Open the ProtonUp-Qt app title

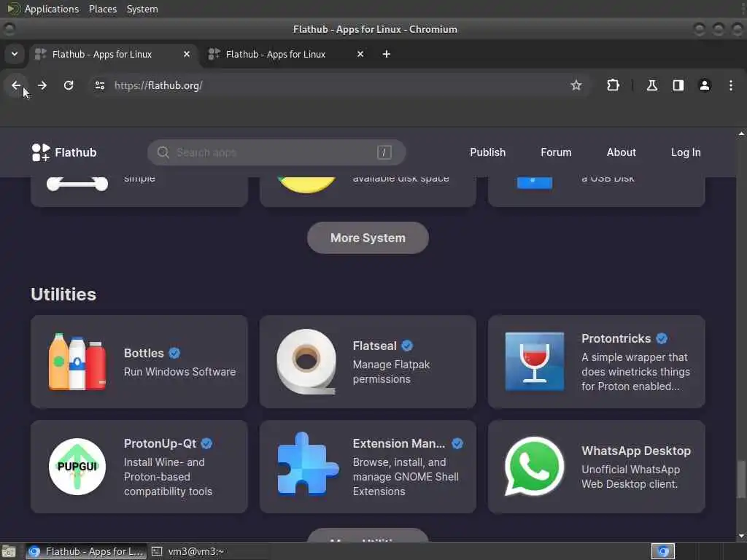point(160,443)
